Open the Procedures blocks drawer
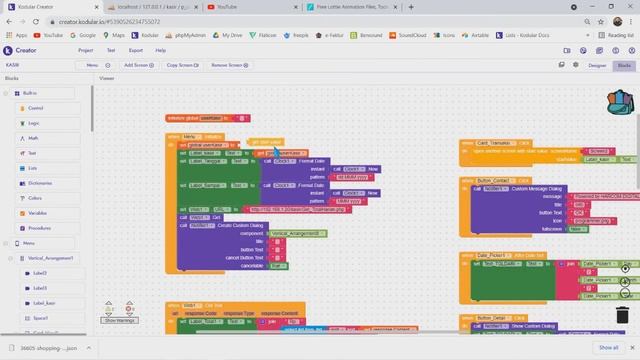The image size is (640, 360). pyautogui.click(x=47, y=228)
